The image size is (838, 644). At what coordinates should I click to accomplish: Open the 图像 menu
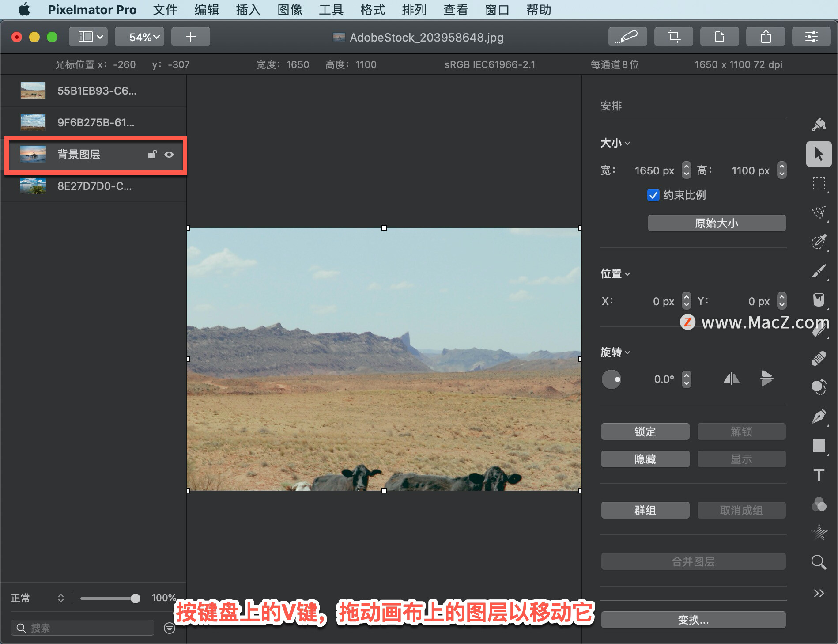(x=290, y=10)
